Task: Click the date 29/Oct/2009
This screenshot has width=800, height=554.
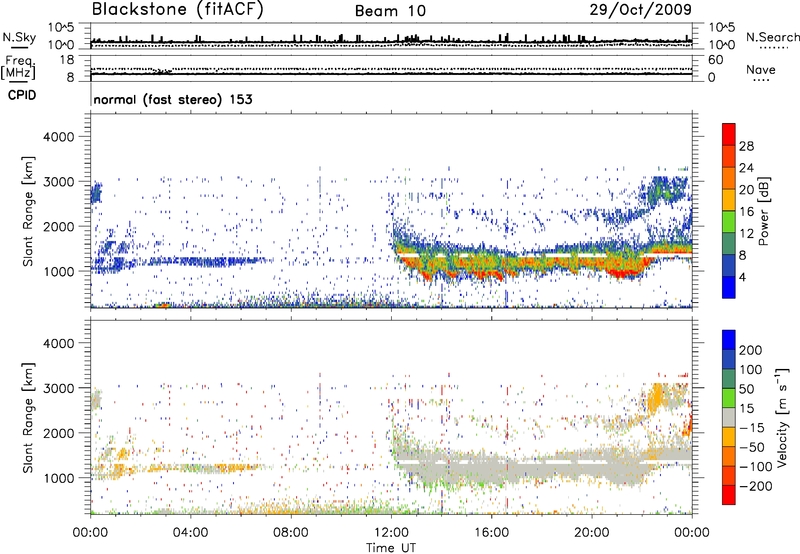Action: tap(641, 9)
